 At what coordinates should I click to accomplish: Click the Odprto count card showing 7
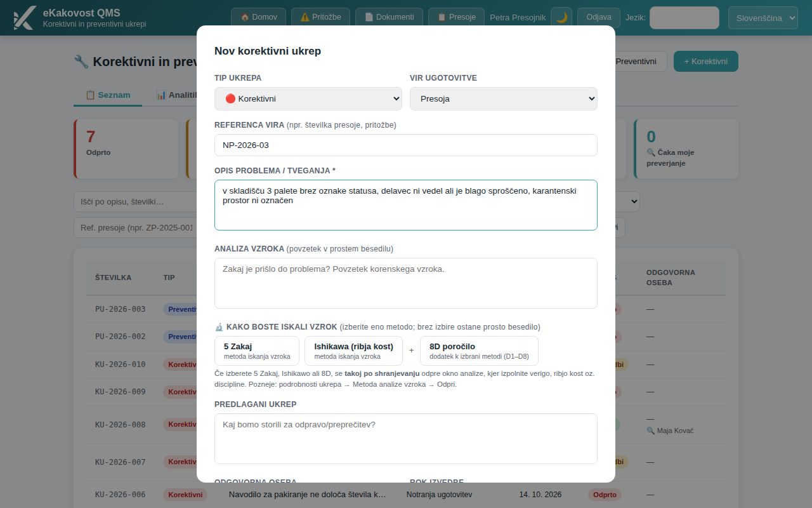coord(126,149)
